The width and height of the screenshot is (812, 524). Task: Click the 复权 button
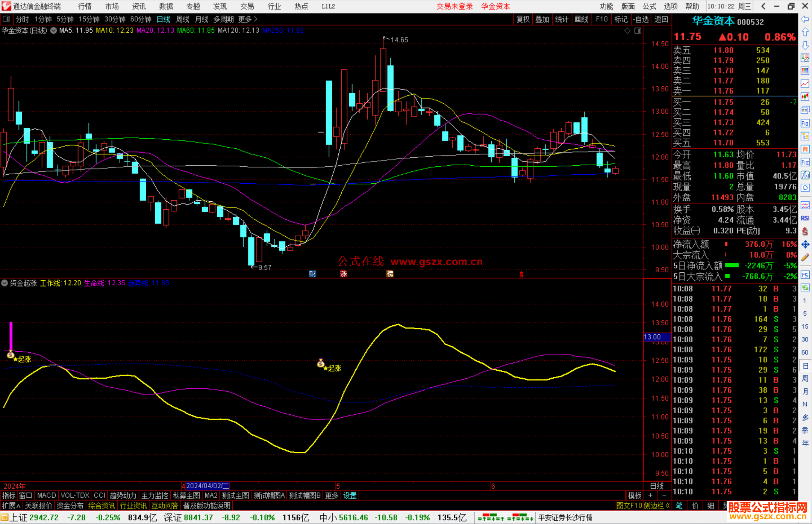(x=523, y=19)
